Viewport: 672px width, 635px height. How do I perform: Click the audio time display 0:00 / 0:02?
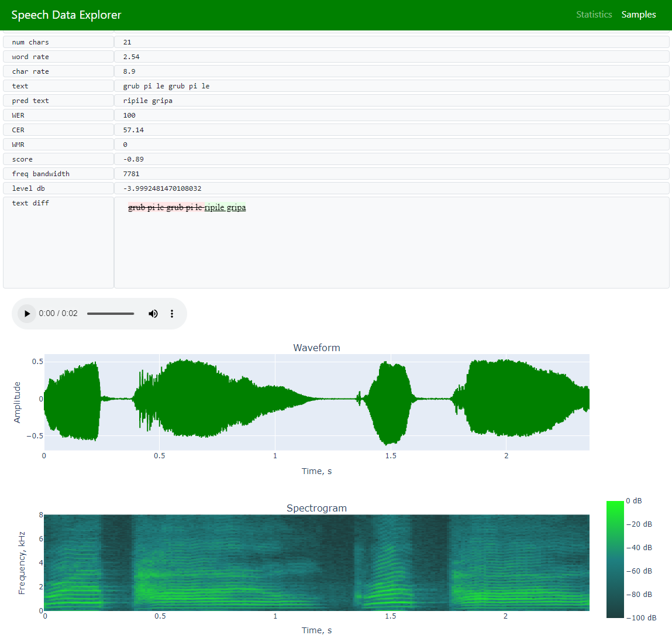coord(58,314)
